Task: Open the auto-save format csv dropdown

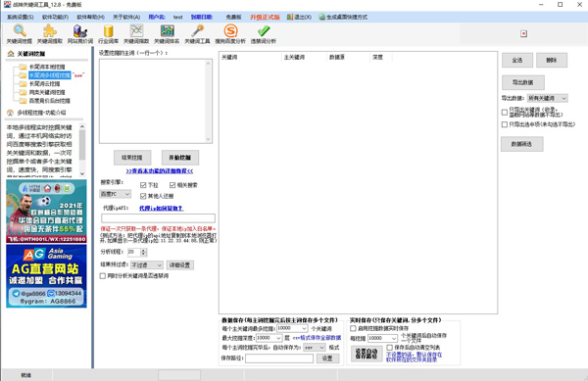Action: pyautogui.click(x=315, y=348)
